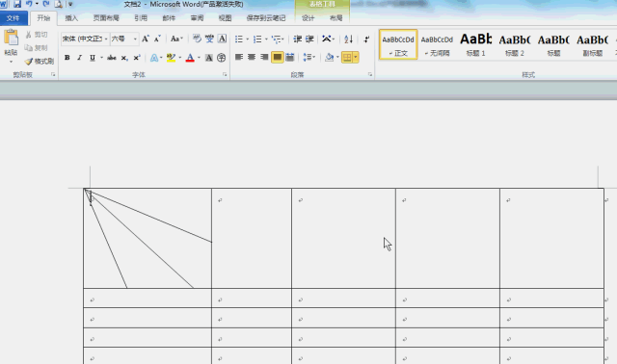Click the increase indent icon
This screenshot has width=617, height=364.
coord(309,39)
